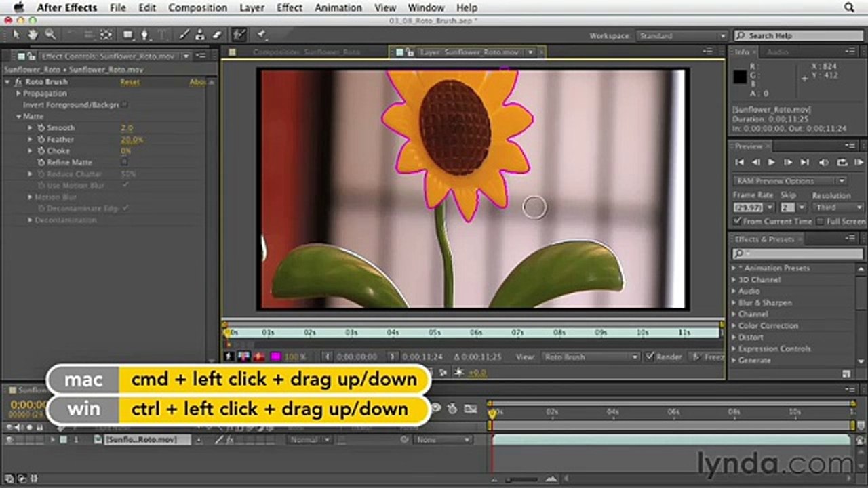Step to next frame in Preview
Screen dimensions: 868x488
pyautogui.click(x=788, y=162)
